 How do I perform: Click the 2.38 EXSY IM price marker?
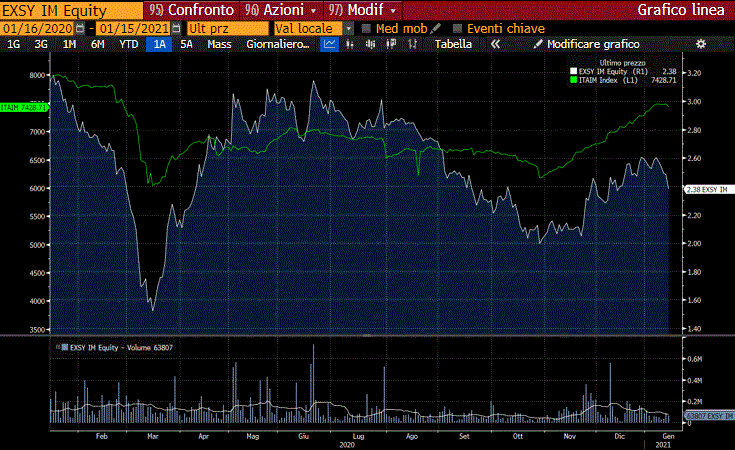[x=710, y=189]
